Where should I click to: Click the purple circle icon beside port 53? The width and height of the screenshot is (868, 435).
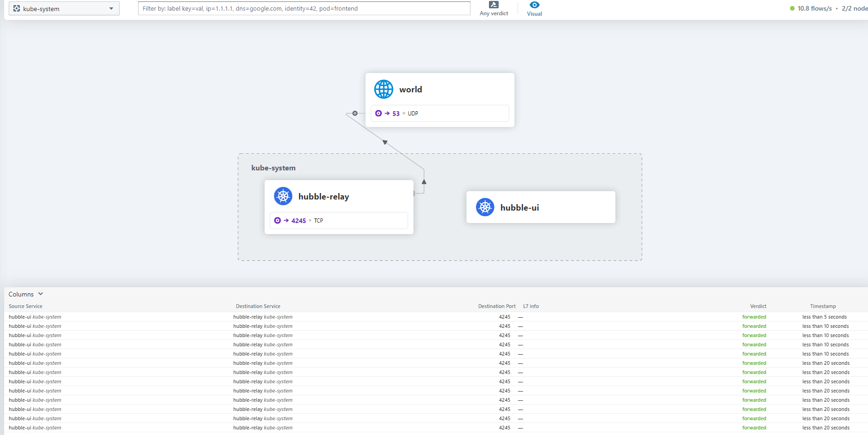tap(379, 113)
